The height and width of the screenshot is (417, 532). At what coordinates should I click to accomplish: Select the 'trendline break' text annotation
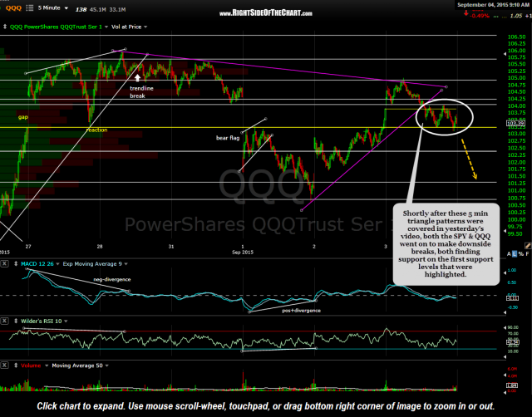pos(141,92)
